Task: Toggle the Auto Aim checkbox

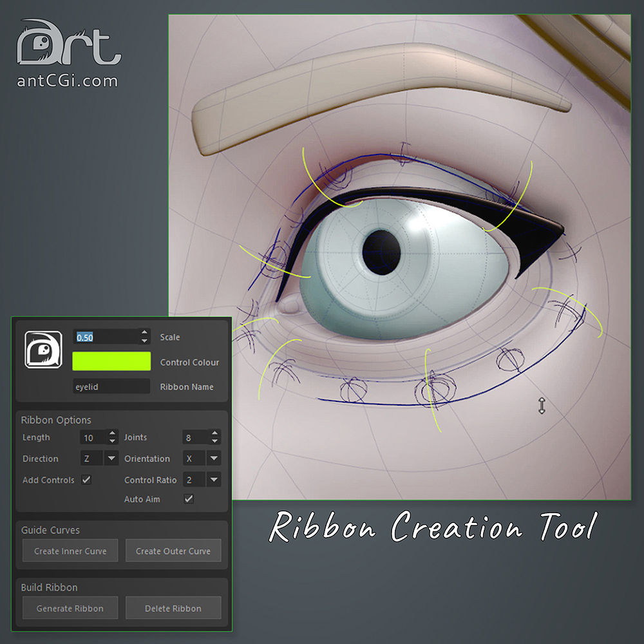Action: click(189, 499)
